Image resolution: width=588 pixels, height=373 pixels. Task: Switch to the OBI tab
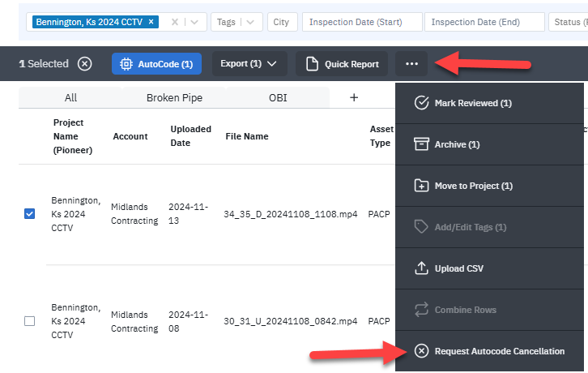tap(278, 97)
